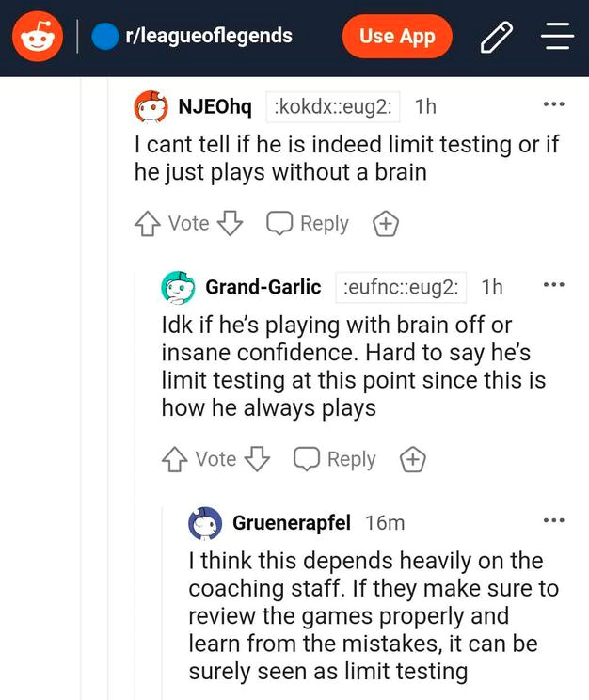
Task: Open the Reddit home logo
Action: click(38, 37)
